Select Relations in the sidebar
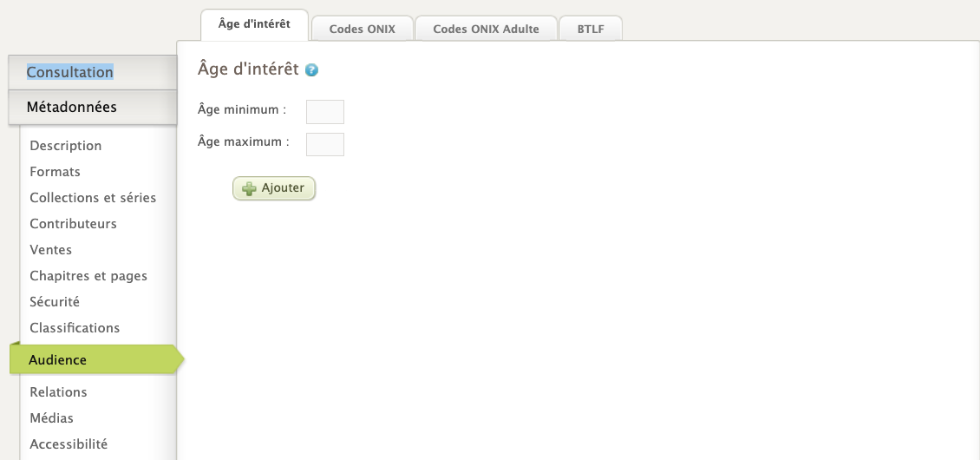The width and height of the screenshot is (980, 460). click(x=58, y=392)
